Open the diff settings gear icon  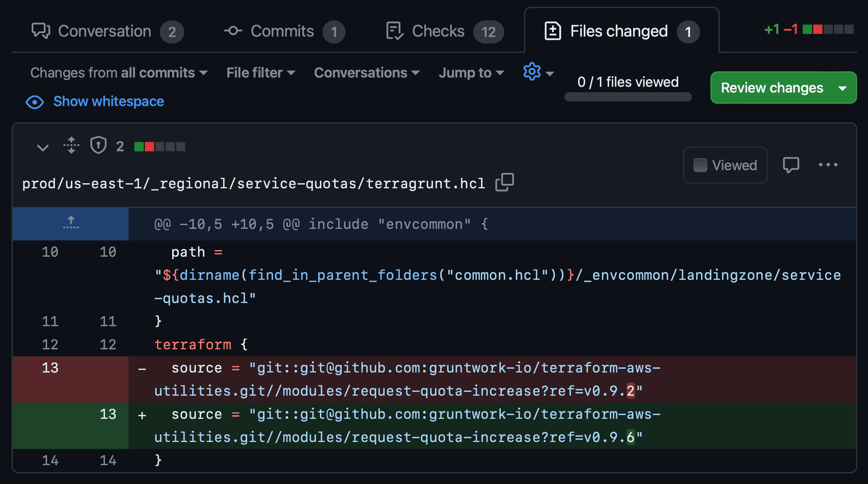[x=532, y=72]
